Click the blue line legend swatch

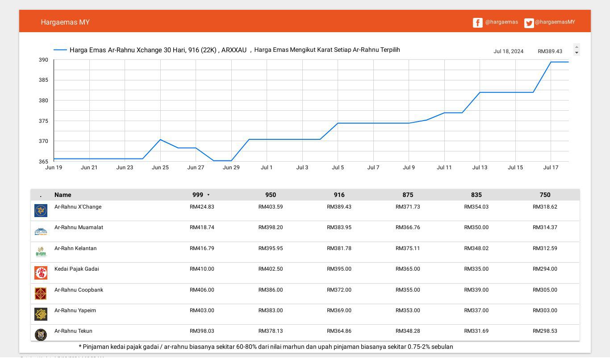(x=60, y=50)
